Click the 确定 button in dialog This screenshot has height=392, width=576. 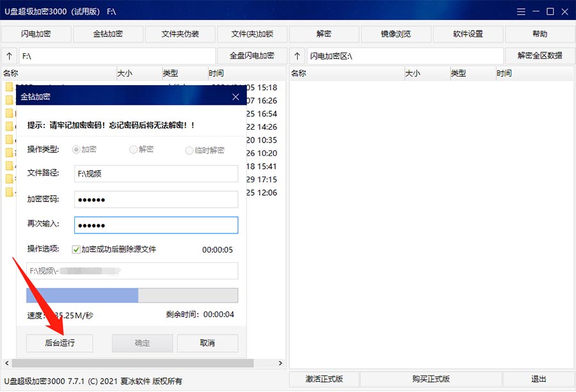[142, 343]
